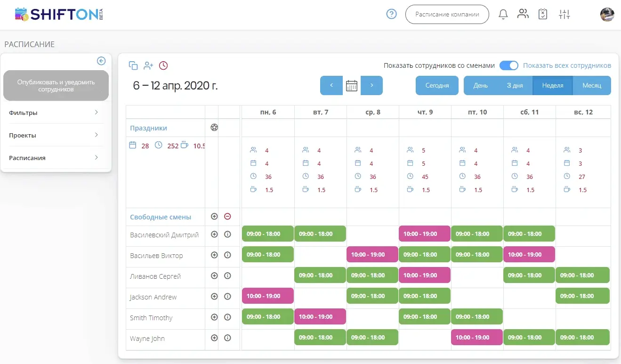The width and height of the screenshot is (621, 364).
Task: Open the settings sliders icon
Action: click(564, 15)
